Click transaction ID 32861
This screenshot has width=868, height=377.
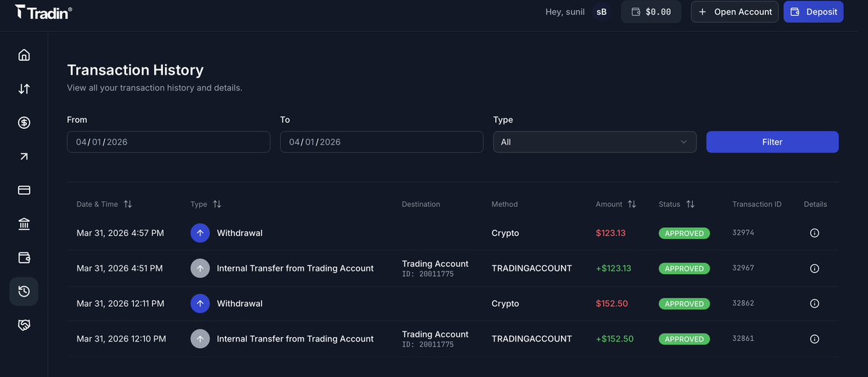click(743, 338)
